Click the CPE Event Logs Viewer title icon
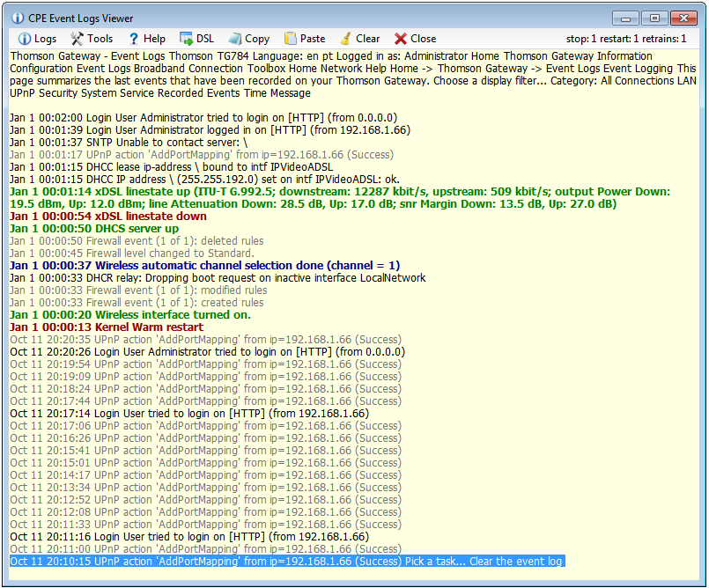 [x=17, y=18]
